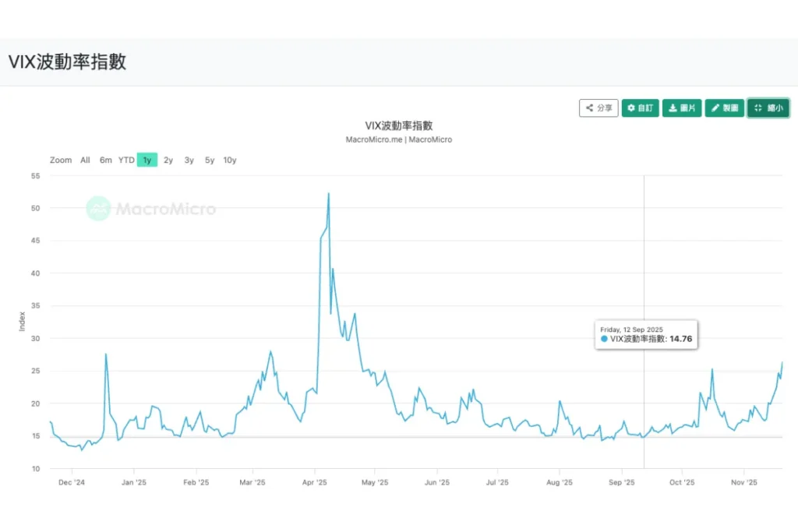Click the resize arrows icon on the 縮小 button
The image size is (798, 532).
pyautogui.click(x=758, y=107)
